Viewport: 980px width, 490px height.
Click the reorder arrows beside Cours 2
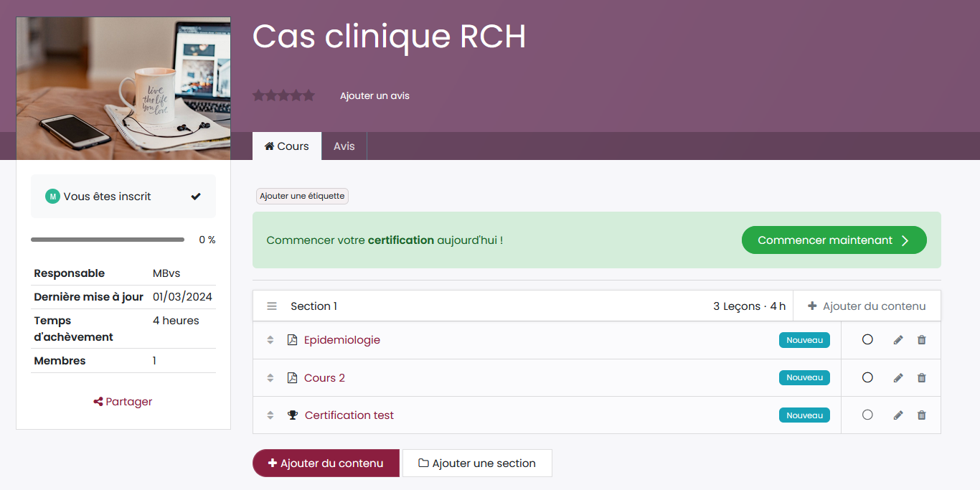[270, 378]
